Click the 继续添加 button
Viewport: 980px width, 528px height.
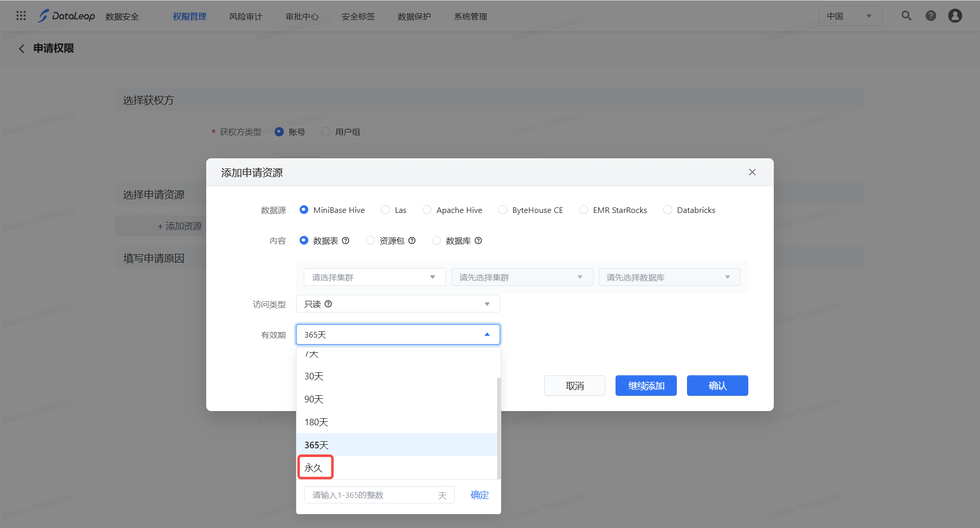click(646, 386)
